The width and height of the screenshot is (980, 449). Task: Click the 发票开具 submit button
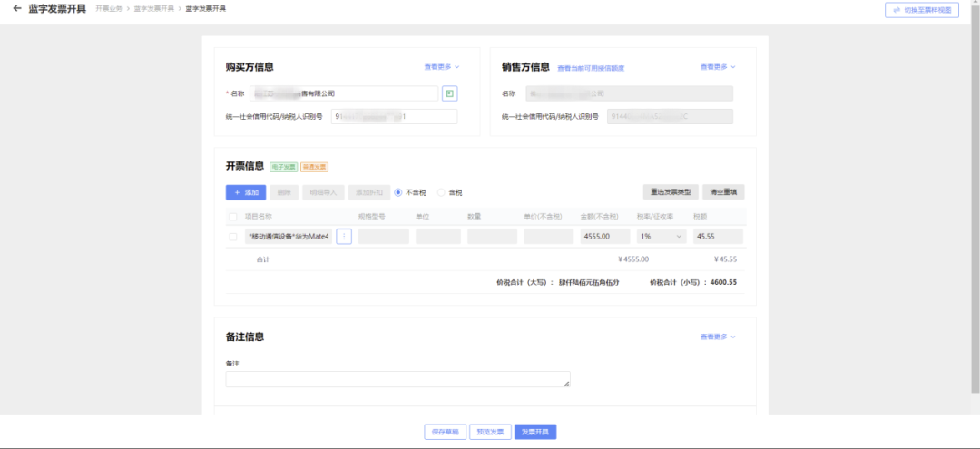point(535,432)
